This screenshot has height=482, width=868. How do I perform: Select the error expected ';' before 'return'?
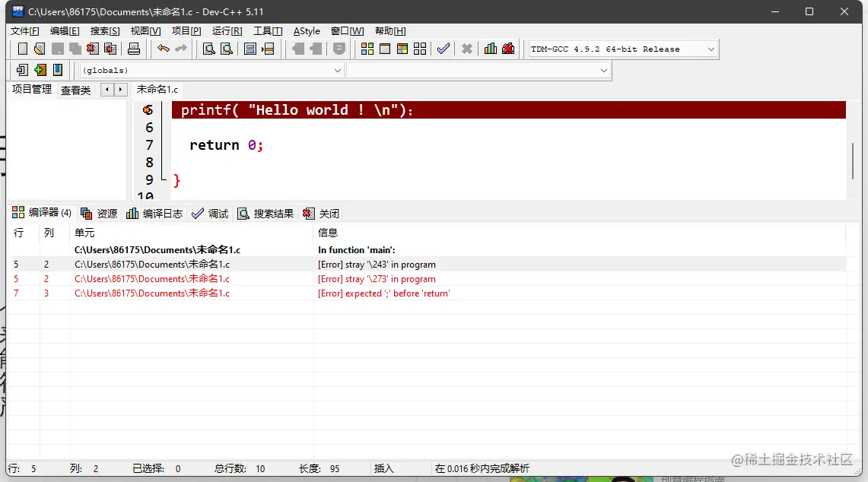click(428, 293)
